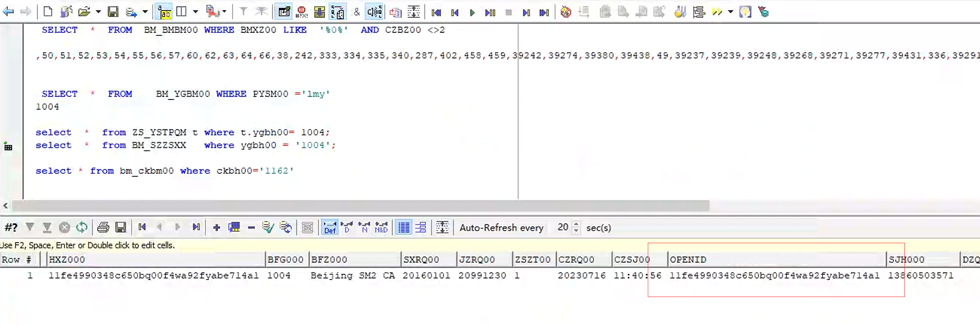Click the light bulb icon

pos(745,12)
